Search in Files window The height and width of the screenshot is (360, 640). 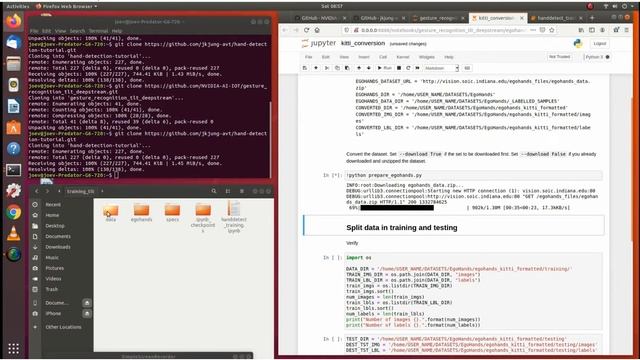(214, 191)
